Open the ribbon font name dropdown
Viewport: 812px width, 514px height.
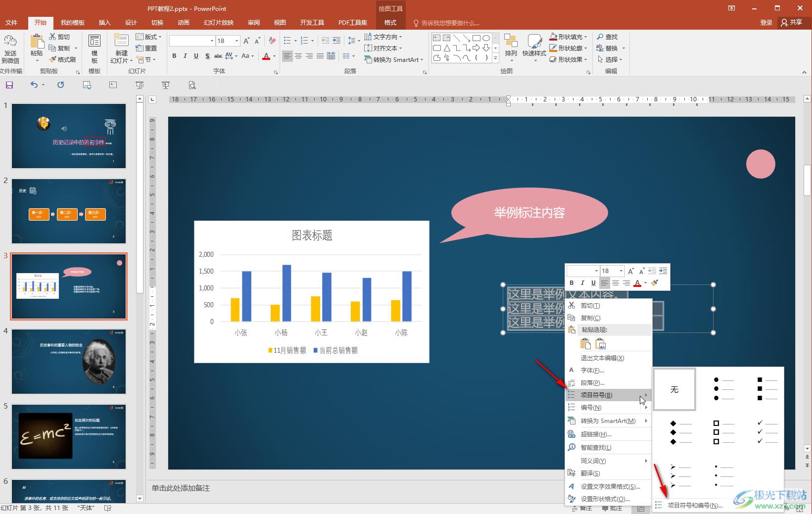click(x=212, y=41)
